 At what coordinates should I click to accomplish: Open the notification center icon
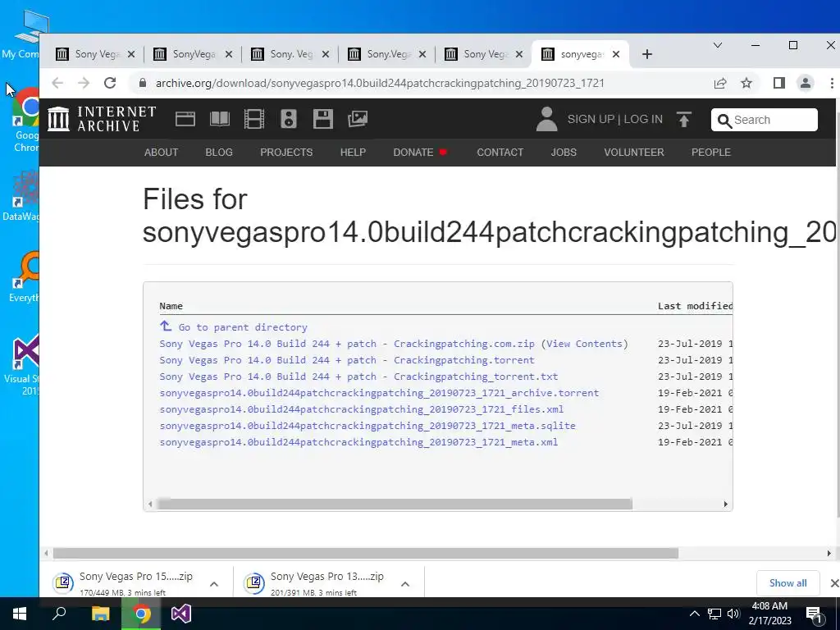(x=815, y=615)
